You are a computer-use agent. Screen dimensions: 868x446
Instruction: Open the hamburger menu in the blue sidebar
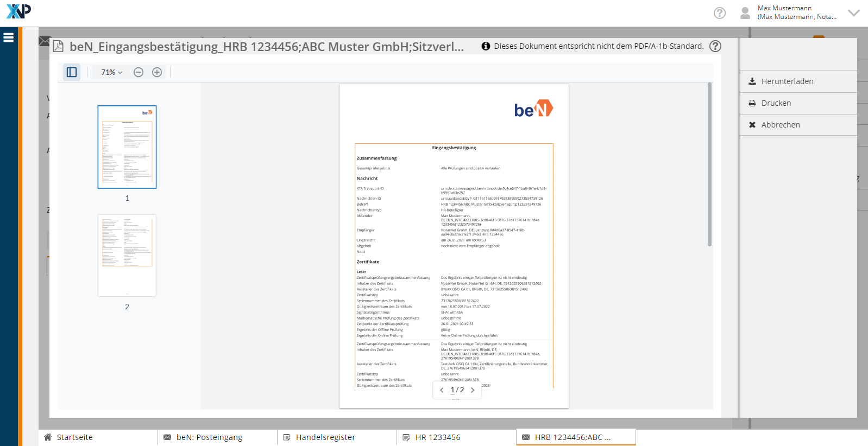click(x=8, y=37)
